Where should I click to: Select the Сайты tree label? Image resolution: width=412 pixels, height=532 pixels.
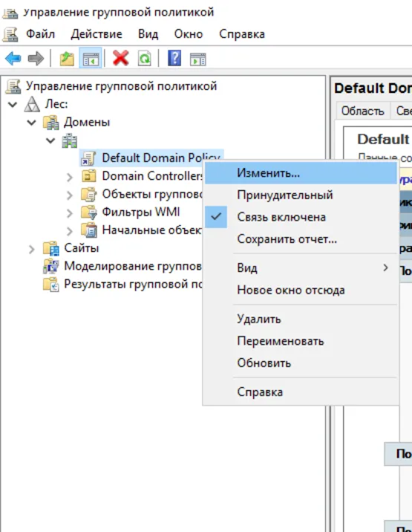click(82, 248)
